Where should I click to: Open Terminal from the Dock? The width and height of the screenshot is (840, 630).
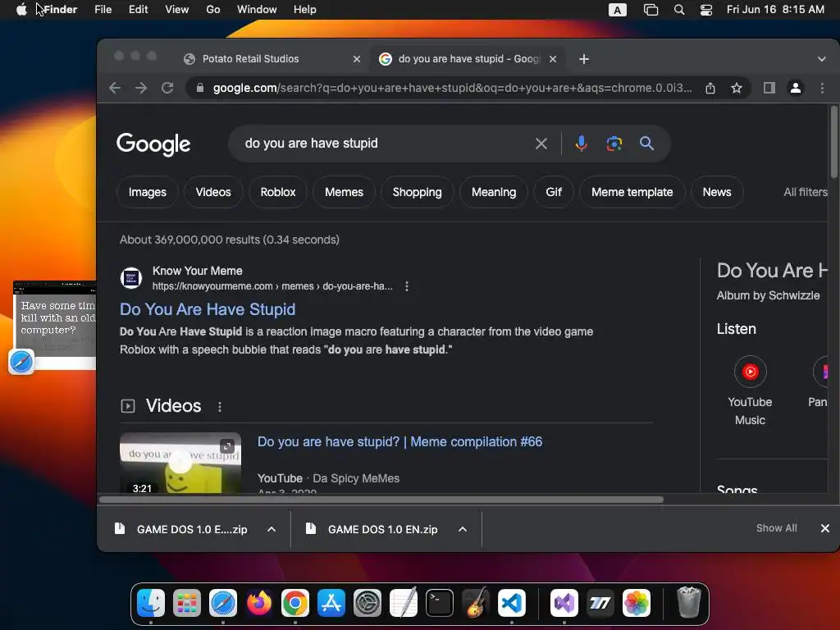point(440,603)
